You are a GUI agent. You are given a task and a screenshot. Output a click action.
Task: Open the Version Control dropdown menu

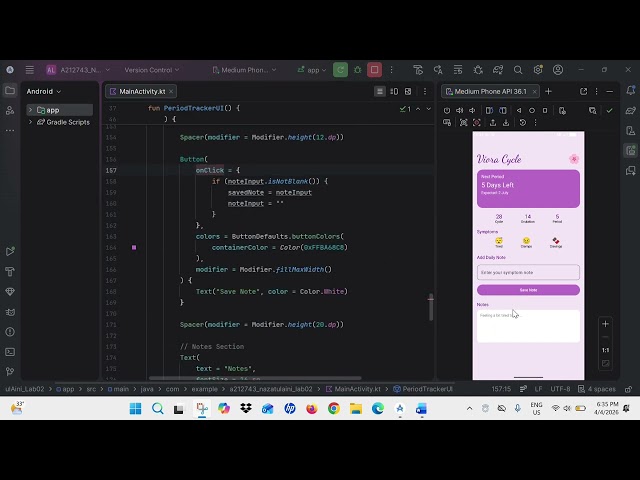point(151,70)
